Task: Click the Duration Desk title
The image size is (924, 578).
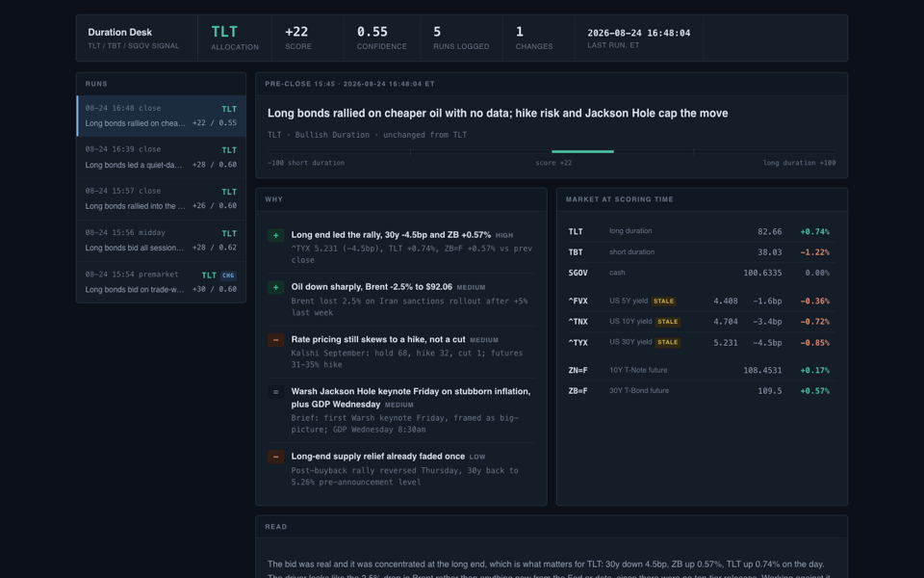Action: [x=120, y=32]
